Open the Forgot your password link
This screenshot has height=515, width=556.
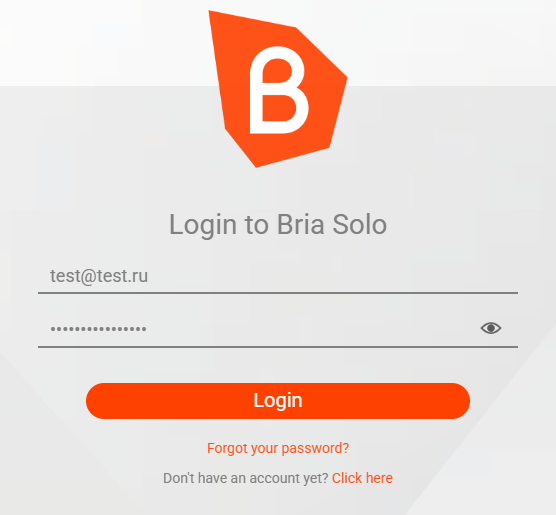click(278, 448)
